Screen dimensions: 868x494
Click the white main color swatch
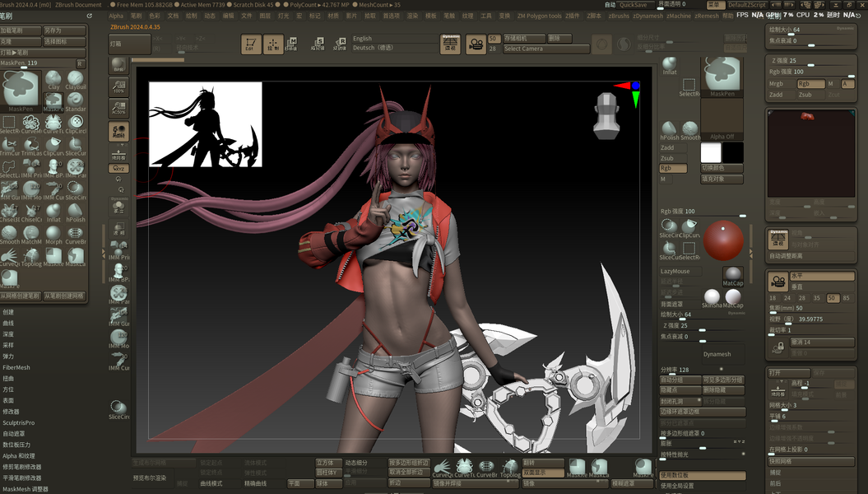pyautogui.click(x=711, y=153)
